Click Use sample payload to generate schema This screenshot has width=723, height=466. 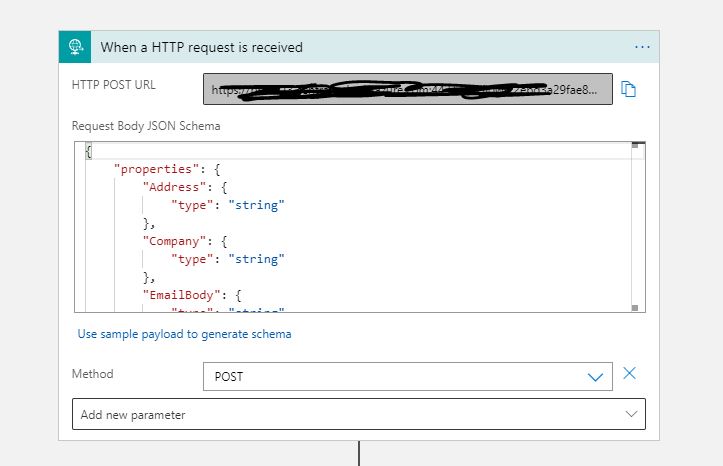click(184, 334)
